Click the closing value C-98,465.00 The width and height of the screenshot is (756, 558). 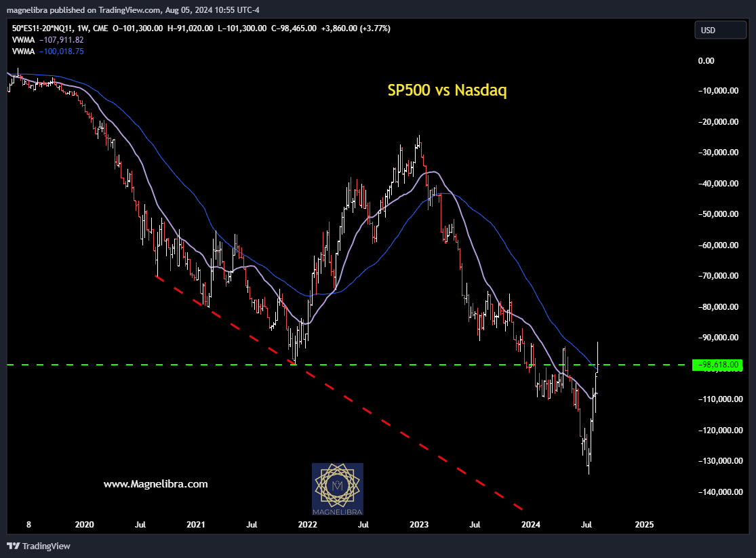click(294, 28)
